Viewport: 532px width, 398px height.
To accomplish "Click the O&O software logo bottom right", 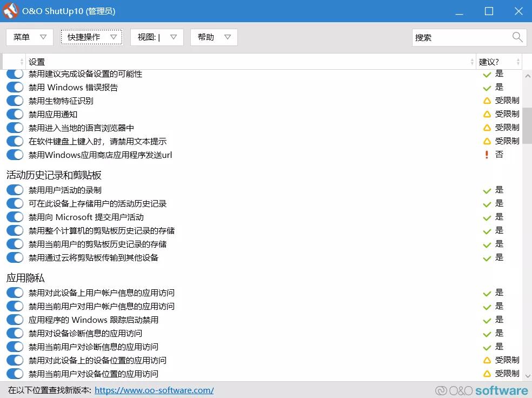I will pos(481,390).
